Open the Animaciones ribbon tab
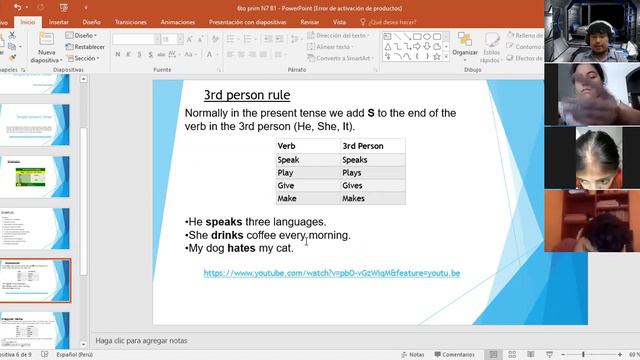The height and width of the screenshot is (360, 640). click(178, 22)
